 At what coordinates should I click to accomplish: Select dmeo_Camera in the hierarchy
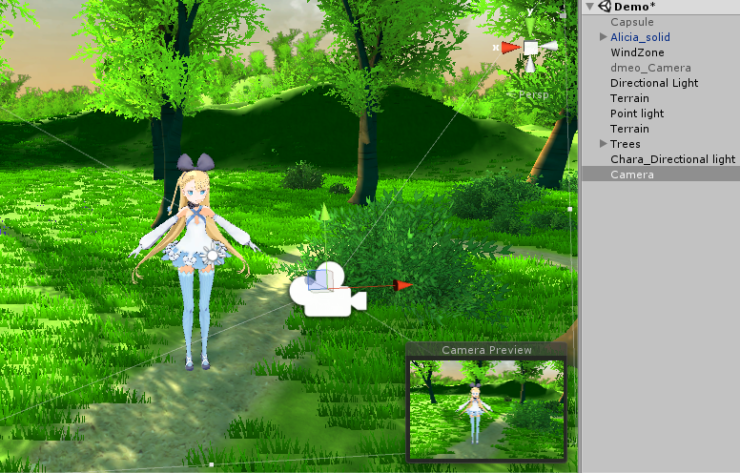pyautogui.click(x=651, y=67)
